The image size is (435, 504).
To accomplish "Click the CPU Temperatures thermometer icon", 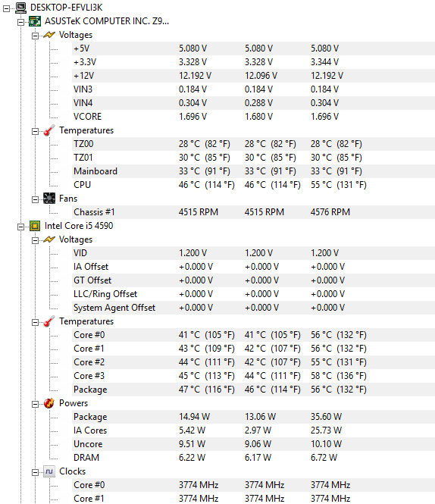I will click(49, 321).
